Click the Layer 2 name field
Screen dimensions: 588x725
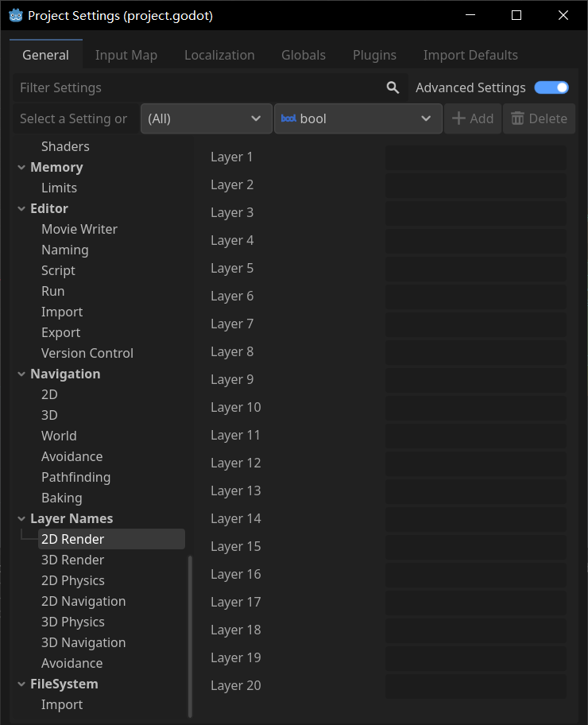(476, 185)
